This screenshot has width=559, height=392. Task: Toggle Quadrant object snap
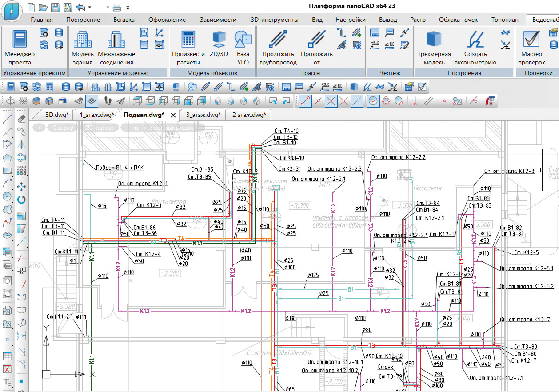(386, 101)
